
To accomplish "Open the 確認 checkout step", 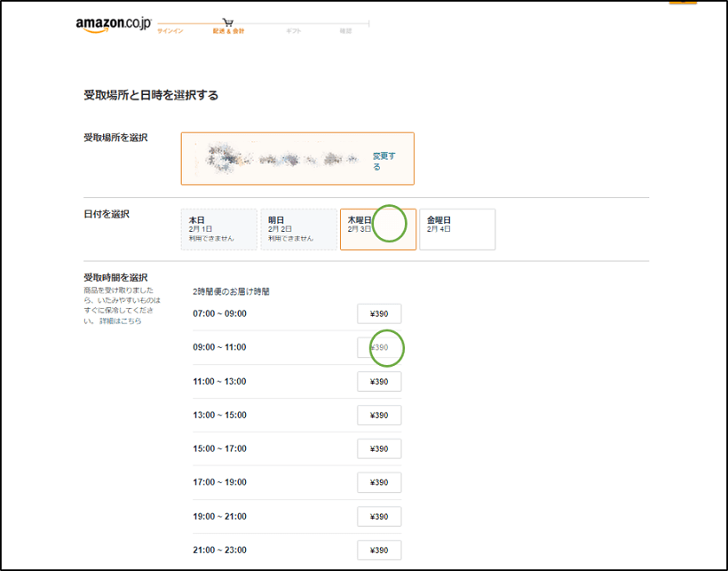I will pyautogui.click(x=345, y=31).
